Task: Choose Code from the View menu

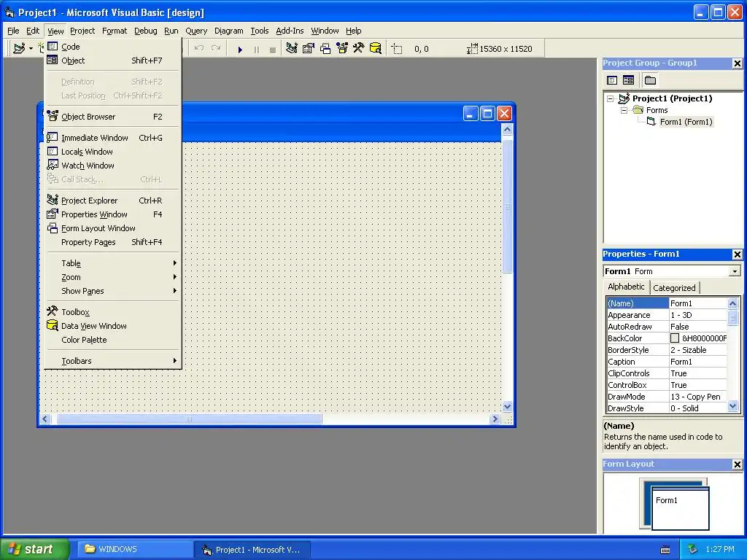Action: click(x=112, y=47)
